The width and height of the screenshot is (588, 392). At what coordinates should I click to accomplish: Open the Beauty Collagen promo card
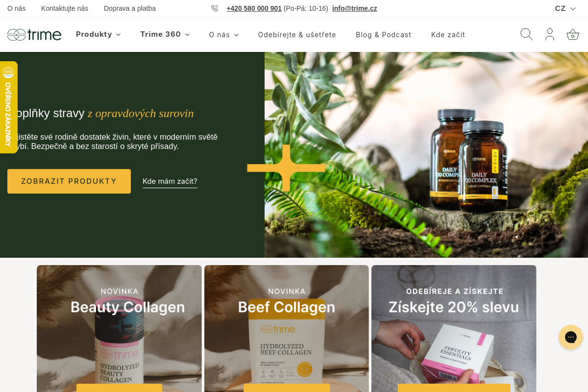pyautogui.click(x=119, y=328)
